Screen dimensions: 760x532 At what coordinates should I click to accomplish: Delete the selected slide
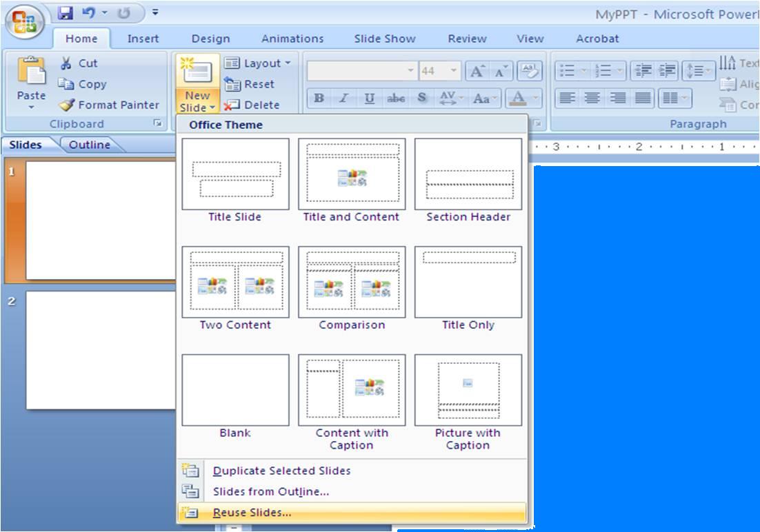coord(252,105)
